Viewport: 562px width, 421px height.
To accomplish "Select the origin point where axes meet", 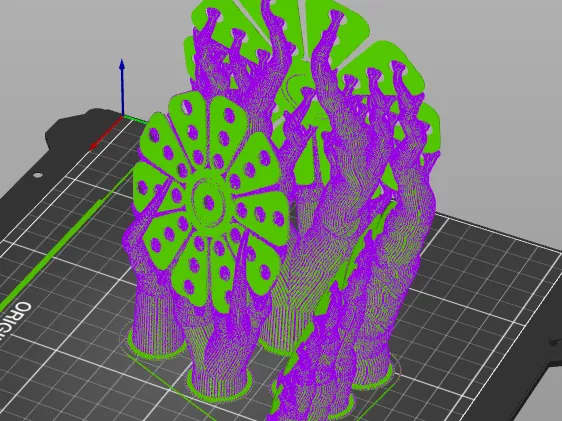I will 123,116.
